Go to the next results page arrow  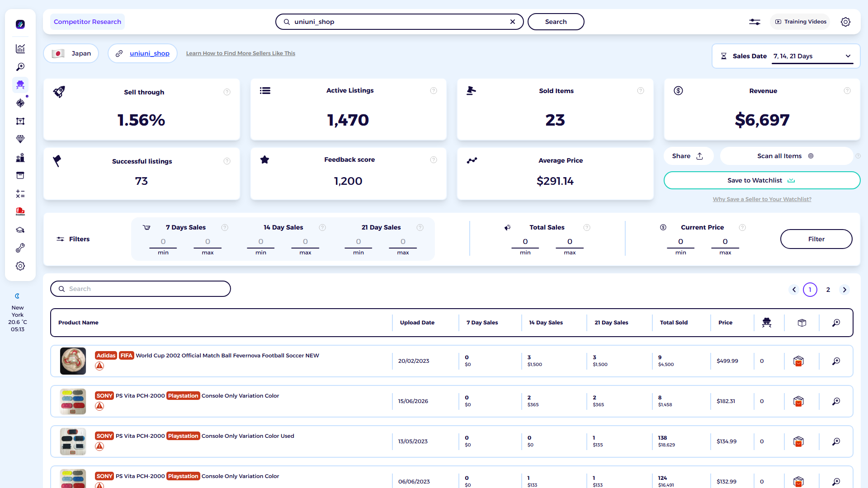click(844, 290)
